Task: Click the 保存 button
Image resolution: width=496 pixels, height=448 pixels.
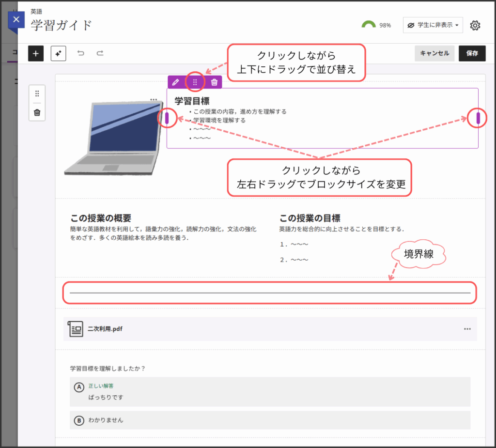Action: pyautogui.click(x=472, y=53)
